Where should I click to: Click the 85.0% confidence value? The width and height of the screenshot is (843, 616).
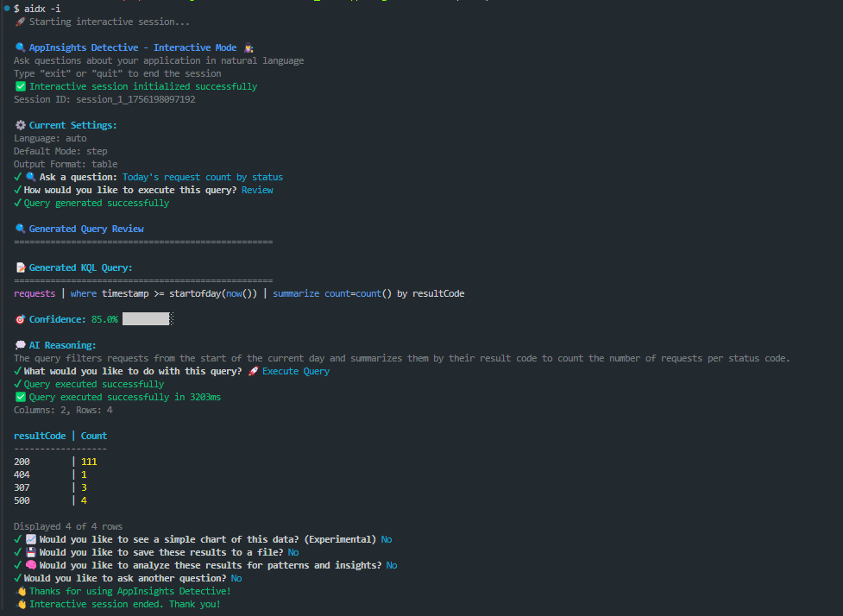tap(104, 319)
